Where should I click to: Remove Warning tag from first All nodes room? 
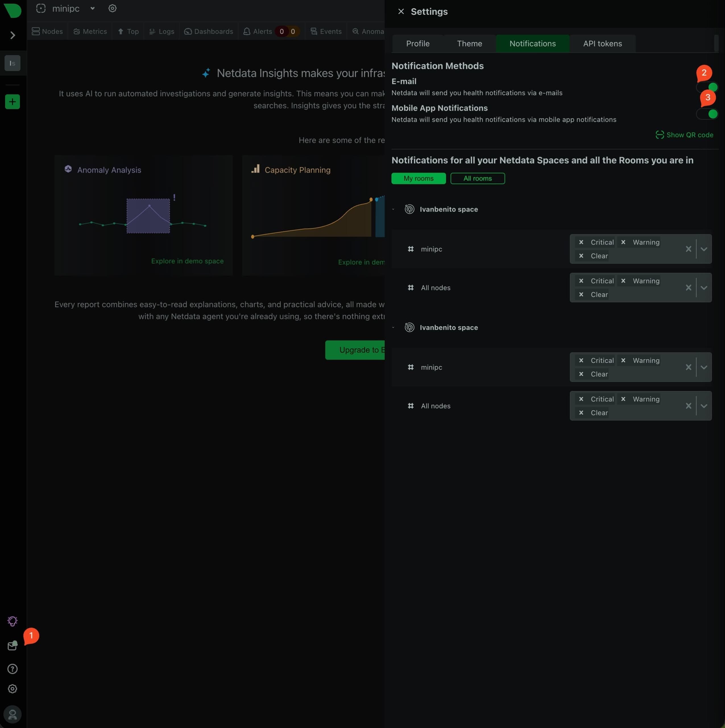pyautogui.click(x=623, y=281)
